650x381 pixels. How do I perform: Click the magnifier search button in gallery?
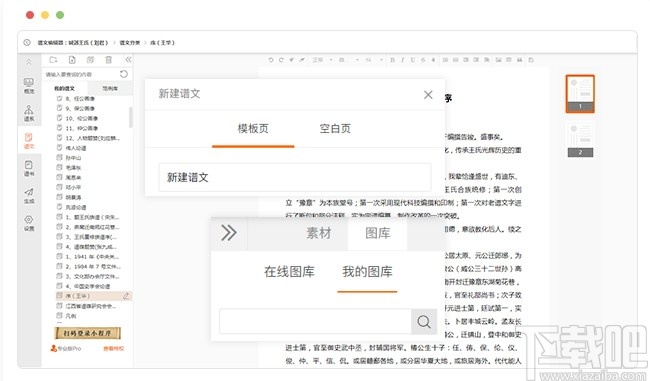pos(424,322)
